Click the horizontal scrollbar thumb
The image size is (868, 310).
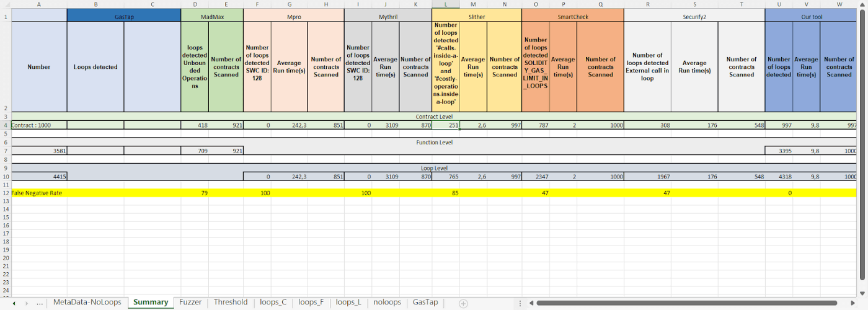click(x=686, y=303)
